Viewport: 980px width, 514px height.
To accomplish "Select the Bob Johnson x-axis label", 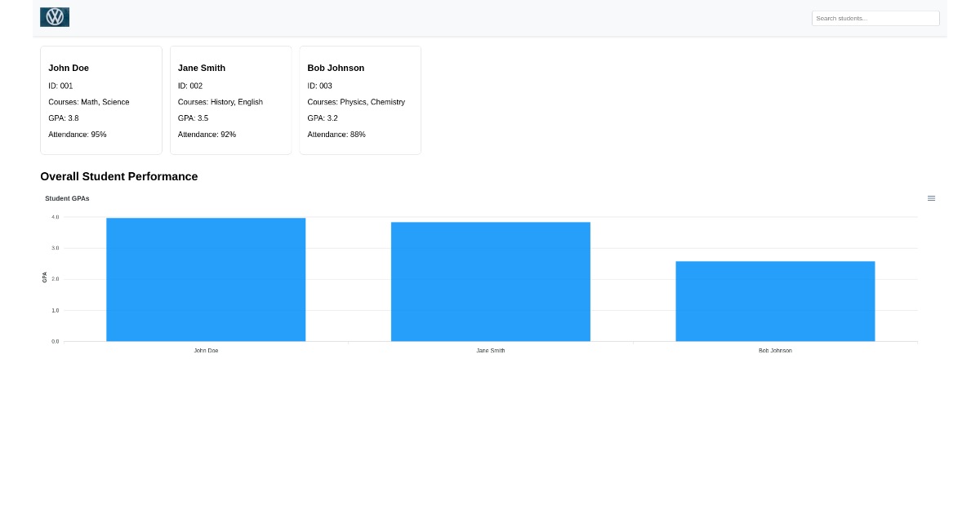I will (774, 350).
